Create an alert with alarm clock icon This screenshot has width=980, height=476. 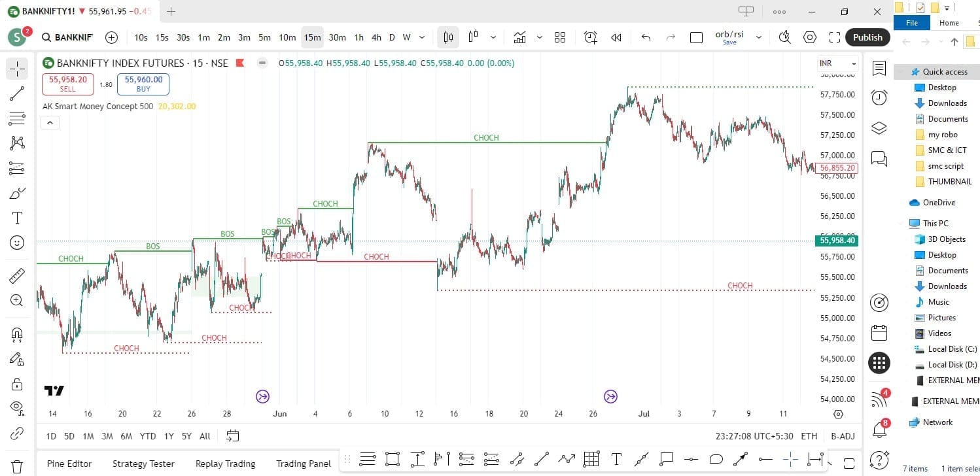tap(591, 37)
